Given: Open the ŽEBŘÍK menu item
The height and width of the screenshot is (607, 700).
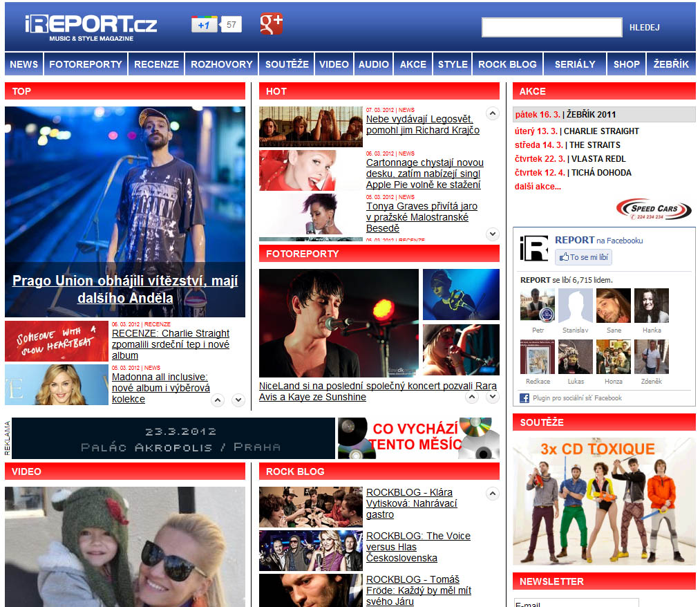Looking at the screenshot, I should pyautogui.click(x=671, y=64).
